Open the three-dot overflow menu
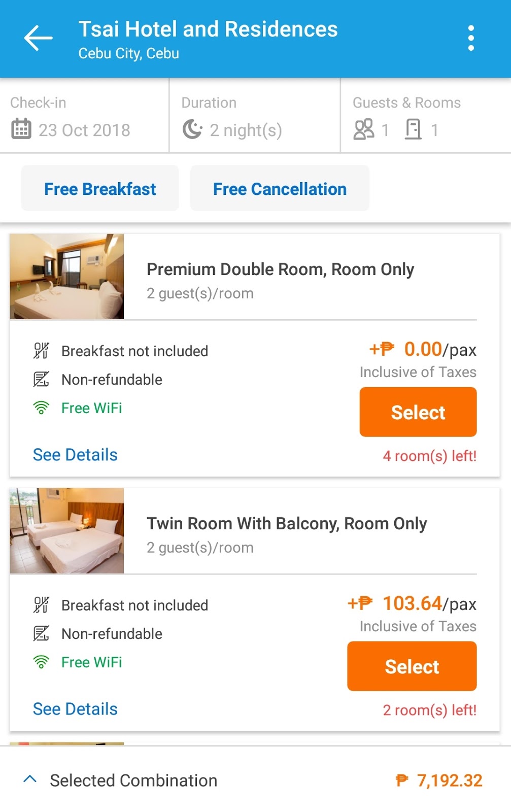Viewport: 511px width, 812px height. [471, 38]
